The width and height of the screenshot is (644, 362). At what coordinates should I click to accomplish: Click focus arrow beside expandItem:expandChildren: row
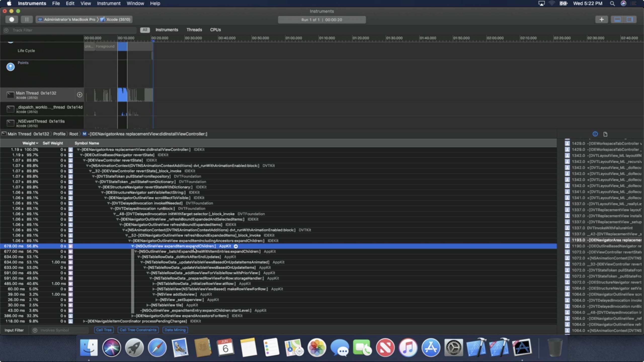[x=236, y=246]
